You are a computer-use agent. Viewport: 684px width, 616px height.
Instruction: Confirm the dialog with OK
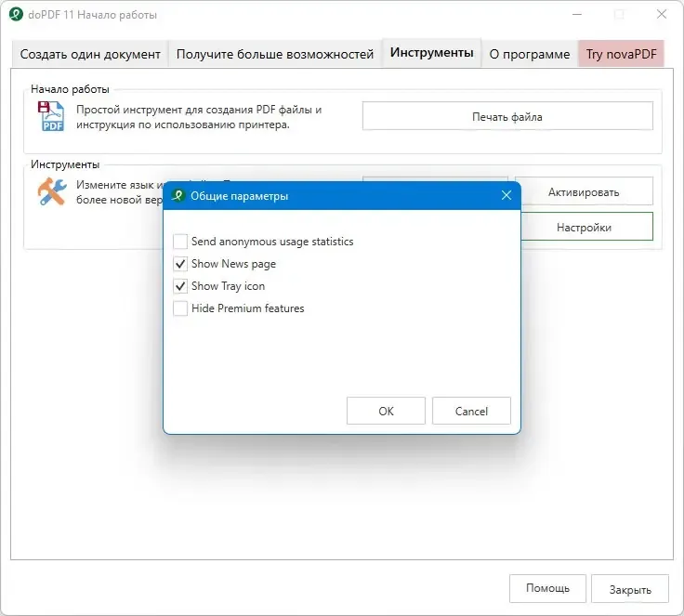(x=386, y=411)
